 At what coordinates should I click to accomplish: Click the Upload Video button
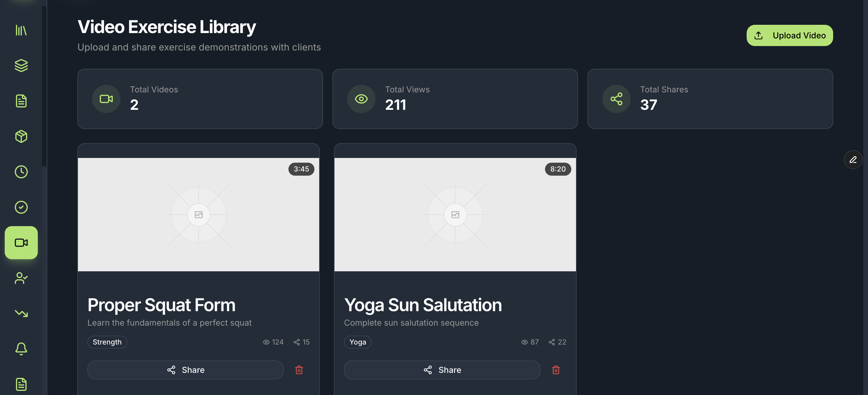click(x=789, y=35)
